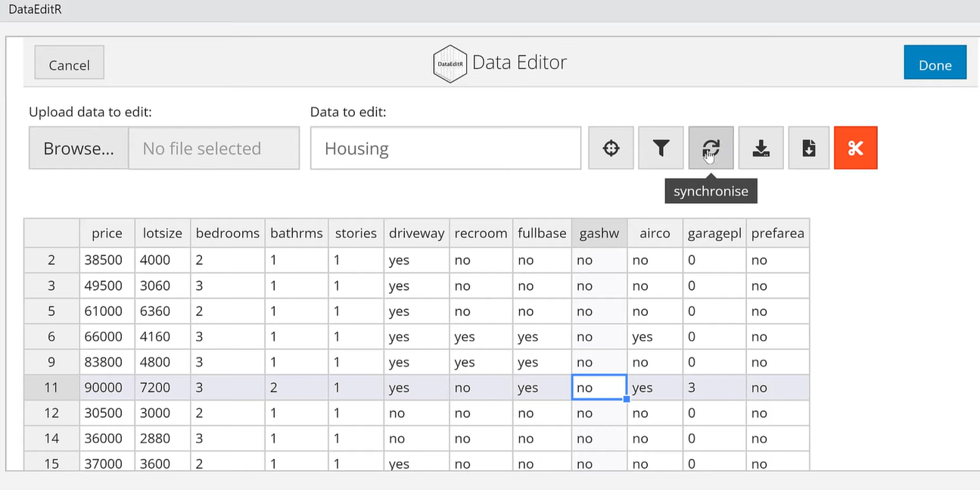This screenshot has height=490, width=980.
Task: Select the garagepl column header
Action: click(714, 233)
